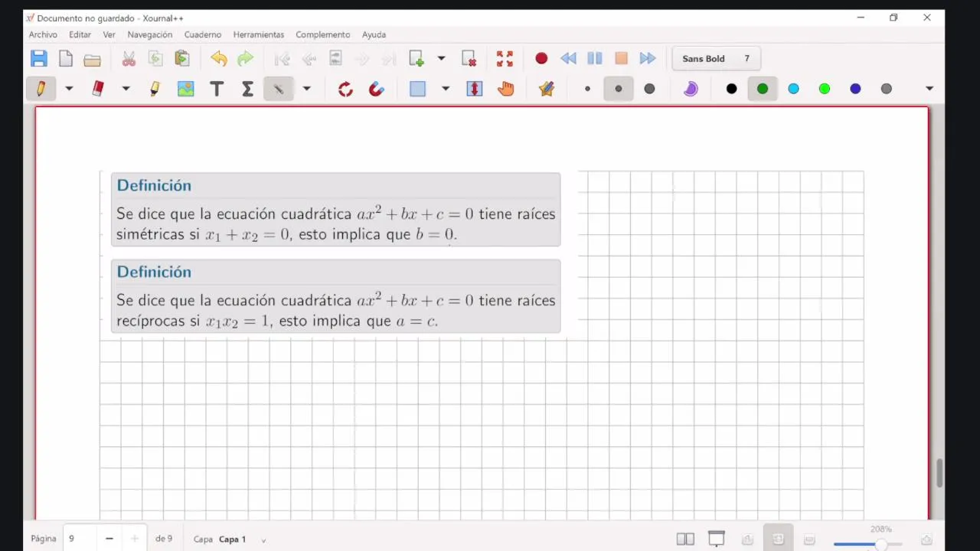Toggle grid snapping with the magnet icon
Image resolution: width=980 pixels, height=551 pixels.
[376, 89]
